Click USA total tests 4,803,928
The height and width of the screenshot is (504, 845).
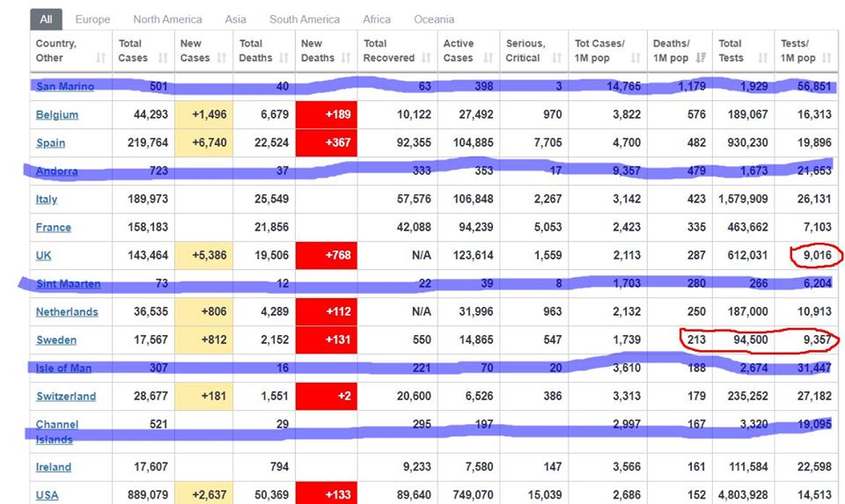(x=743, y=495)
